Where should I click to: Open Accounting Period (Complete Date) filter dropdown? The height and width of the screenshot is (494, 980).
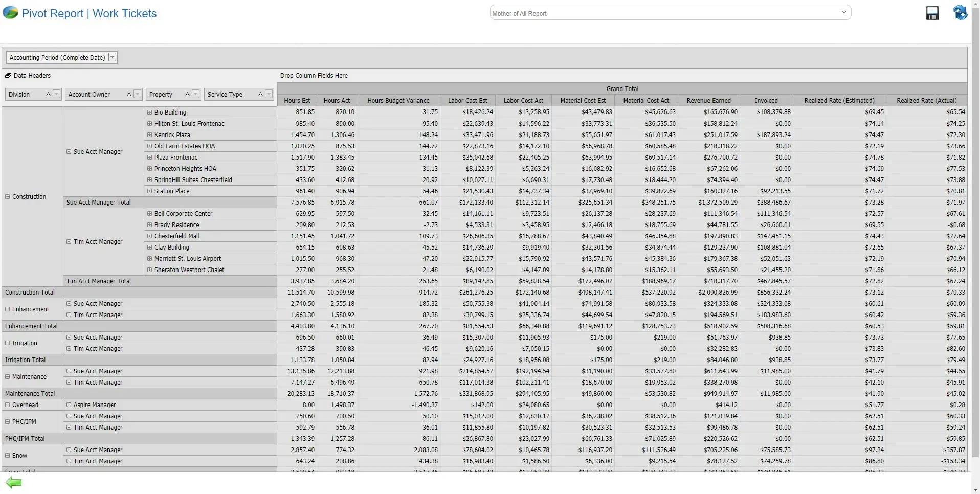click(113, 58)
